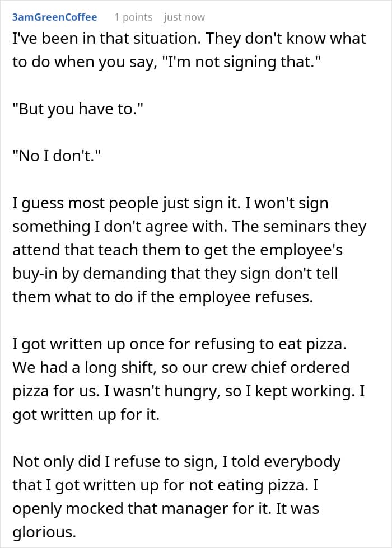
Task: Click the 'written up for not eating pizza' line
Action: pyautogui.click(x=165, y=485)
